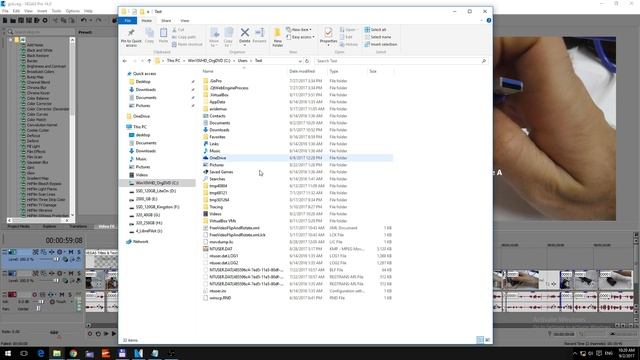Screen dimensions: 640x360
Task: Click the Explorer Back navigation arrow
Action: click(x=125, y=61)
